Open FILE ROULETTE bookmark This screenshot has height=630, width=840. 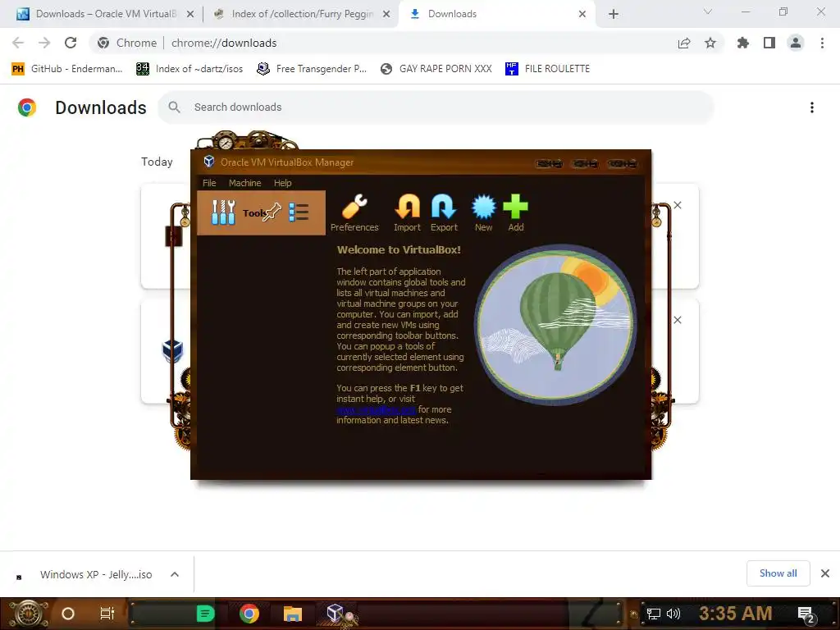click(547, 69)
